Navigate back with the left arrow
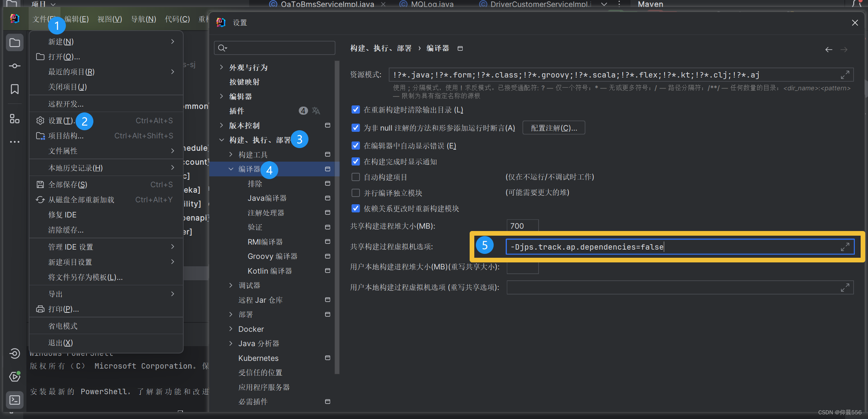Viewport: 868px width, 419px height. 829,50
